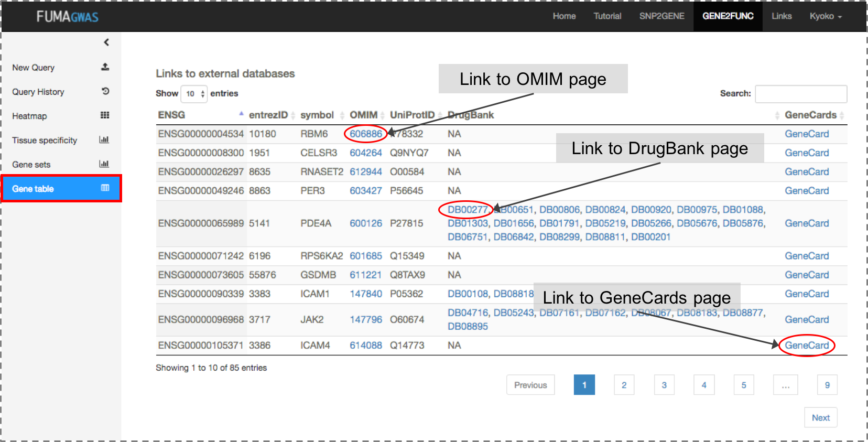Screen dimensions: 868x442
Task: Click the Search input field
Action: 801,94
